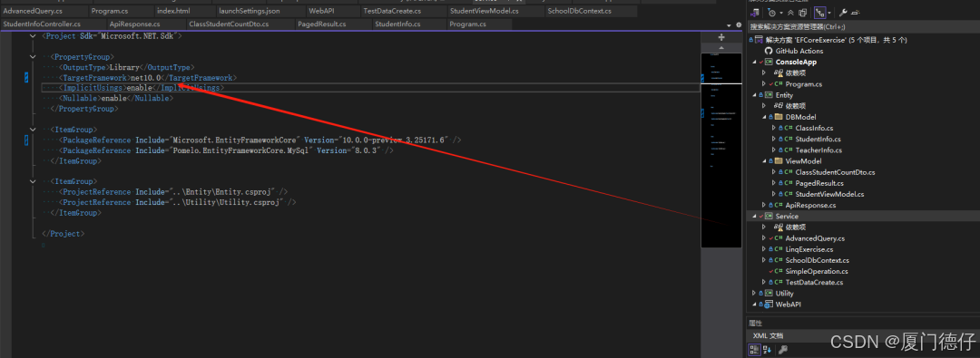Image resolution: width=980 pixels, height=358 pixels.
Task: Open property pages wrench icon
Action: 782,349
